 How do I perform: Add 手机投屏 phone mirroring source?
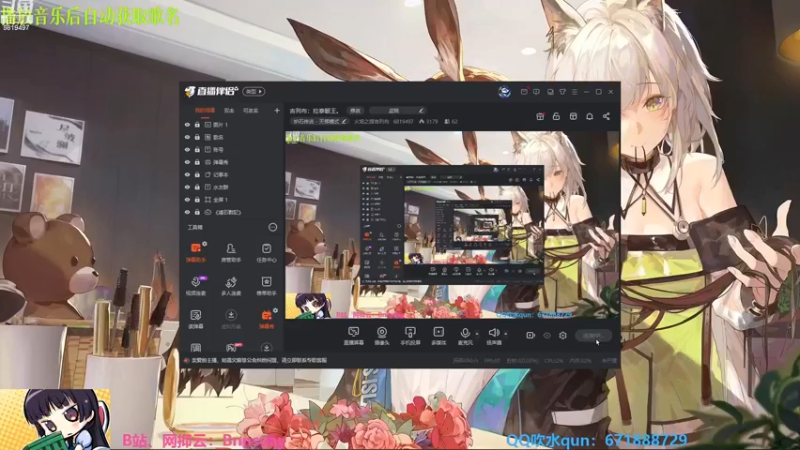[x=410, y=336]
